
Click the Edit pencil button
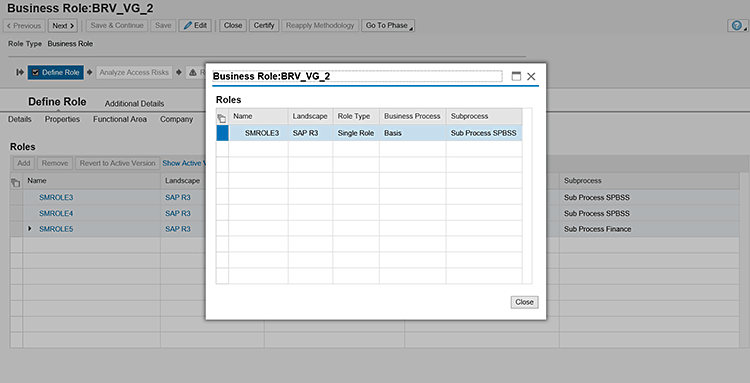point(195,26)
